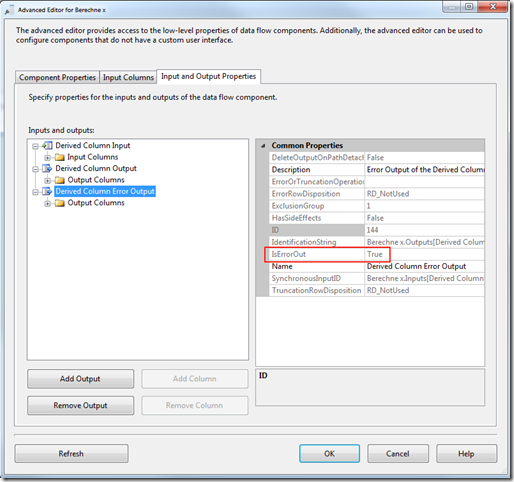Click the Input Columns folder icon

(x=60, y=157)
